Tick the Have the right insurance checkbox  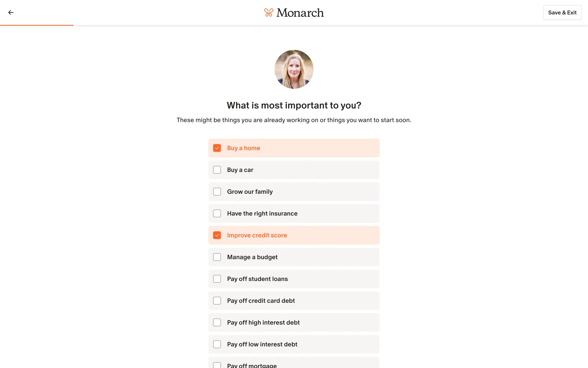click(217, 213)
